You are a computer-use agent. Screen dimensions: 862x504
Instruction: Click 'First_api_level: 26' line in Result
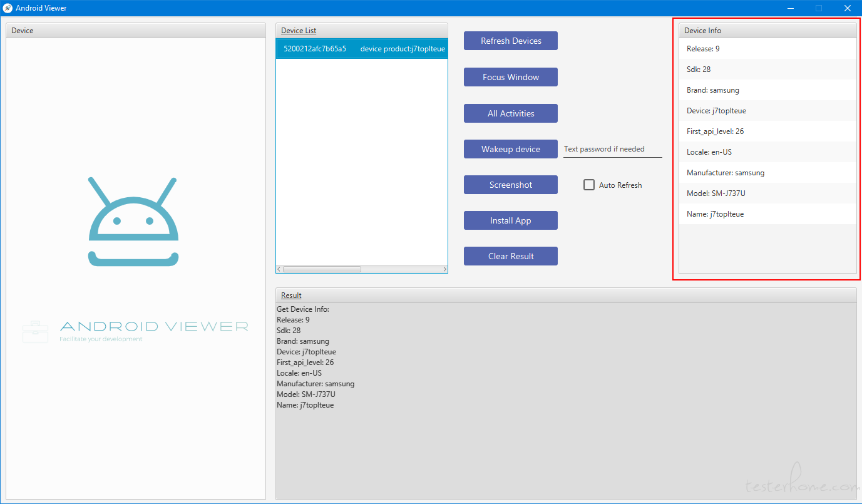305,363
